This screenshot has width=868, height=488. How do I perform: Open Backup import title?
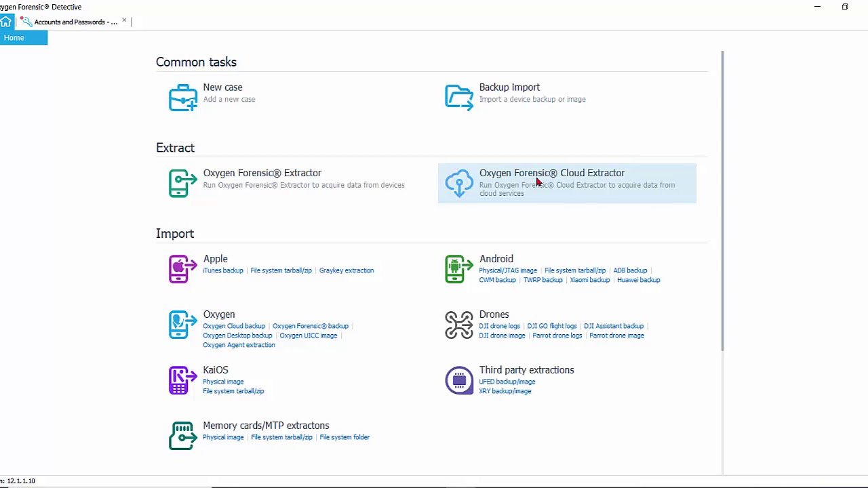click(x=509, y=87)
